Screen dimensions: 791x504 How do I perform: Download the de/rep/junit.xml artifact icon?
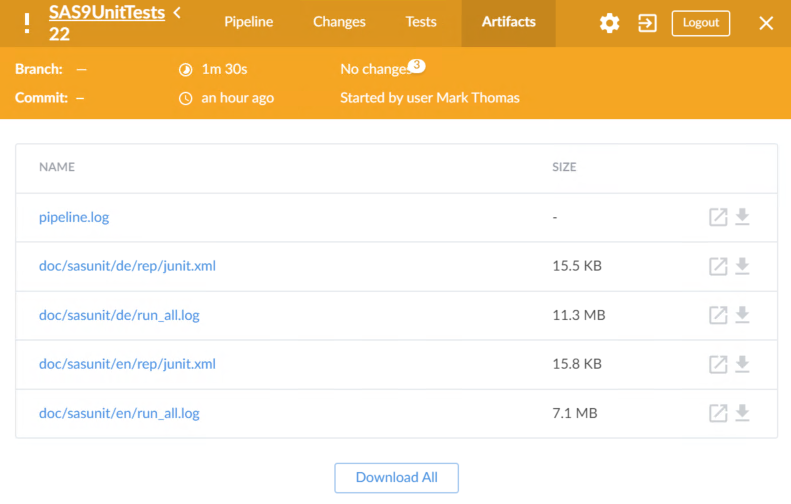tap(742, 266)
